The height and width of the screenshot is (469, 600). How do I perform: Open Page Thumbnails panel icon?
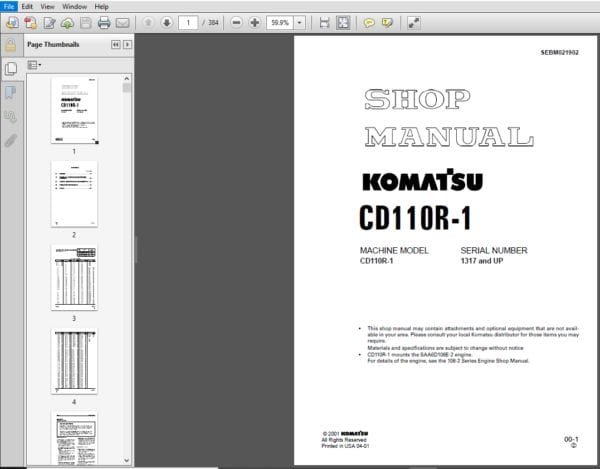(x=11, y=69)
